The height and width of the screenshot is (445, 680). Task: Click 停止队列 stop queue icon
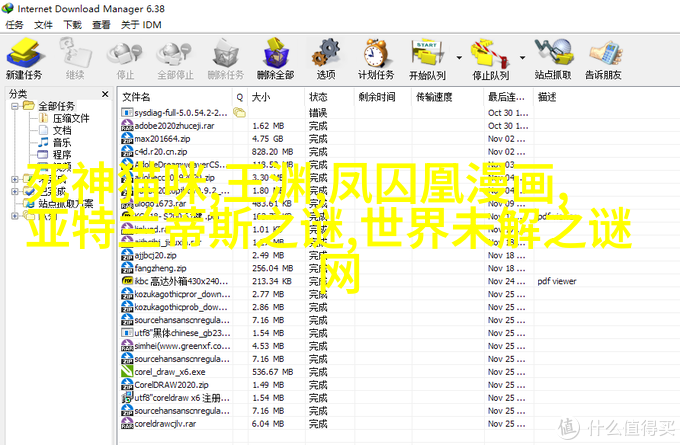coord(490,52)
